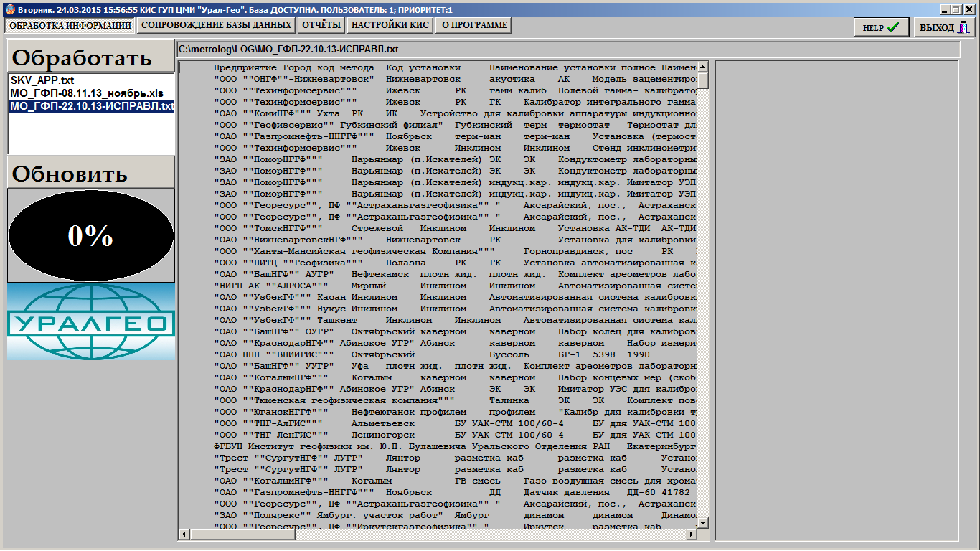Click the horizontal scrollbar right arrow
The width and height of the screenshot is (980, 551).
click(692, 534)
